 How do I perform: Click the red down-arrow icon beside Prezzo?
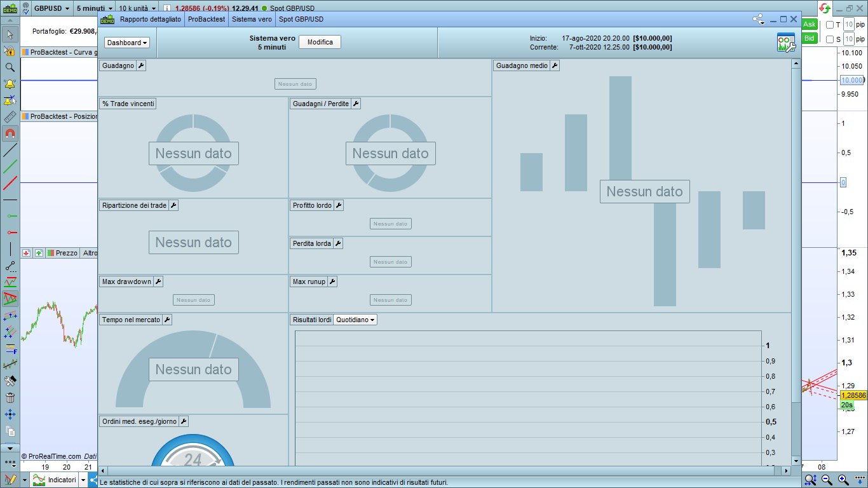click(27, 253)
